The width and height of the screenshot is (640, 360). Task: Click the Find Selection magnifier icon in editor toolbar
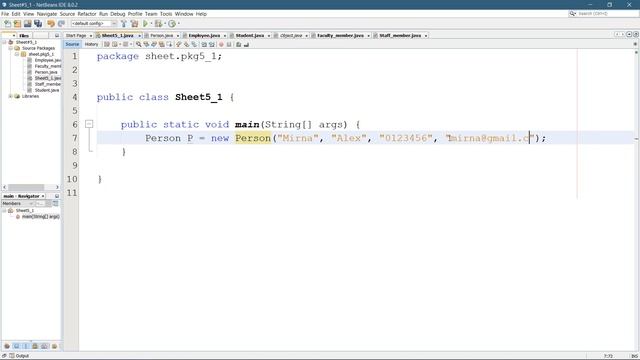[x=139, y=44]
